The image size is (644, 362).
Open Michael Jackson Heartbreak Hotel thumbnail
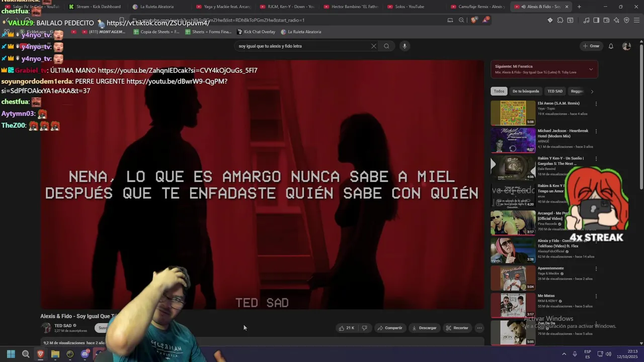[513, 140]
